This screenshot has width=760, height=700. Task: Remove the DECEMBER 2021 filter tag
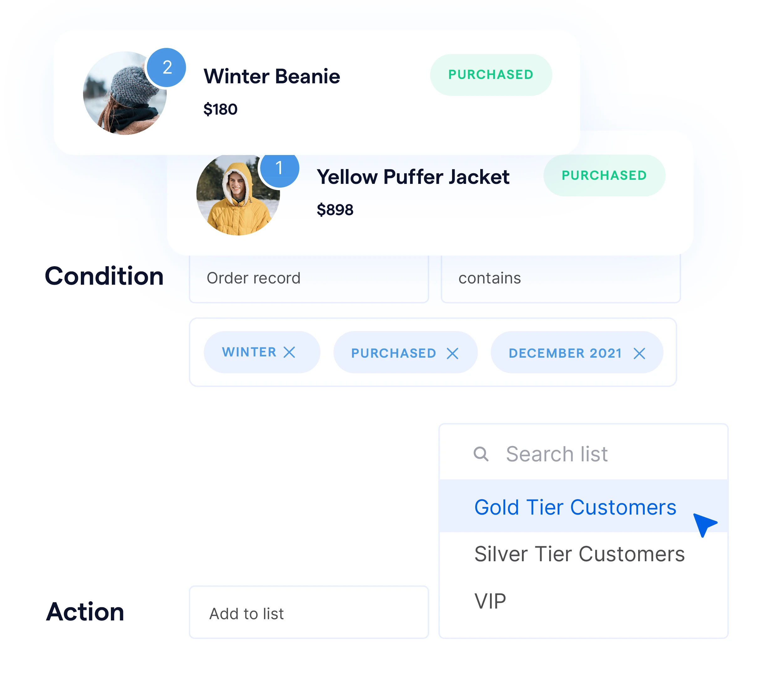(x=639, y=352)
